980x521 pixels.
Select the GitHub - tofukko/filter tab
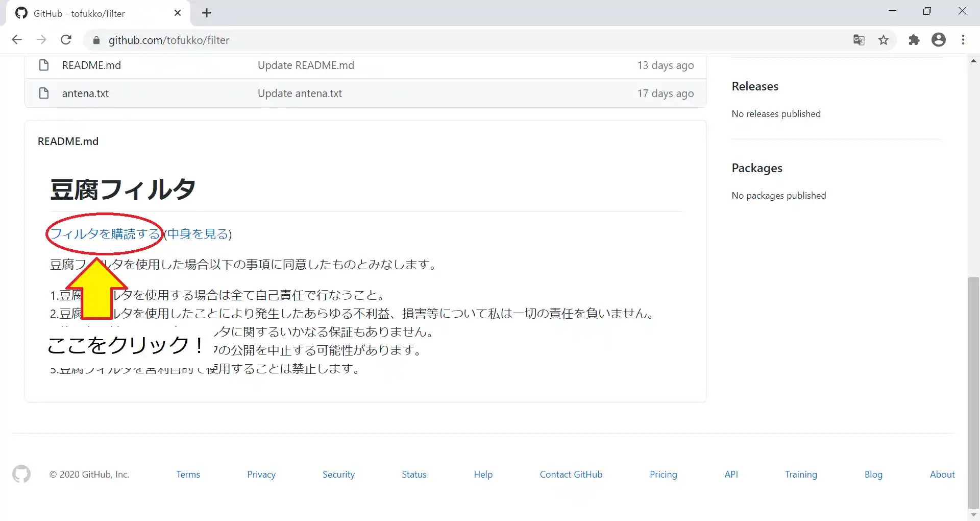coord(99,13)
